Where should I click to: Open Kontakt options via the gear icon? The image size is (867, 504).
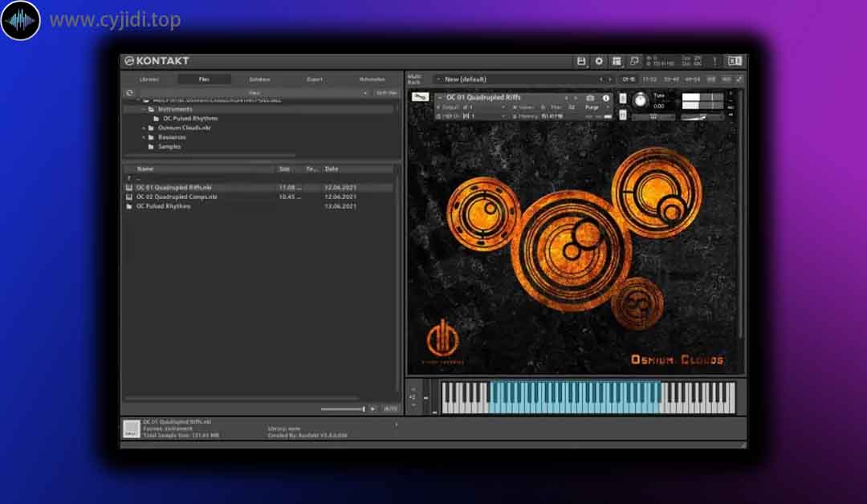click(599, 61)
